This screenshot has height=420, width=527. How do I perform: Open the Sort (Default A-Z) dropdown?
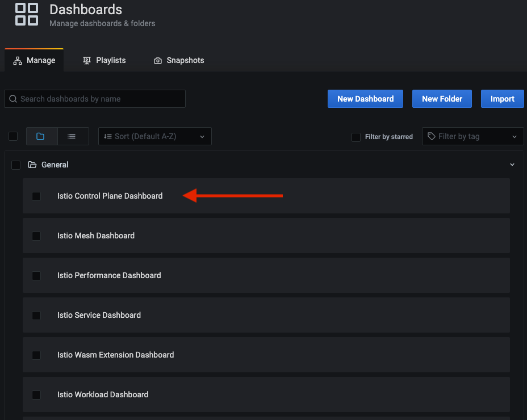click(155, 136)
